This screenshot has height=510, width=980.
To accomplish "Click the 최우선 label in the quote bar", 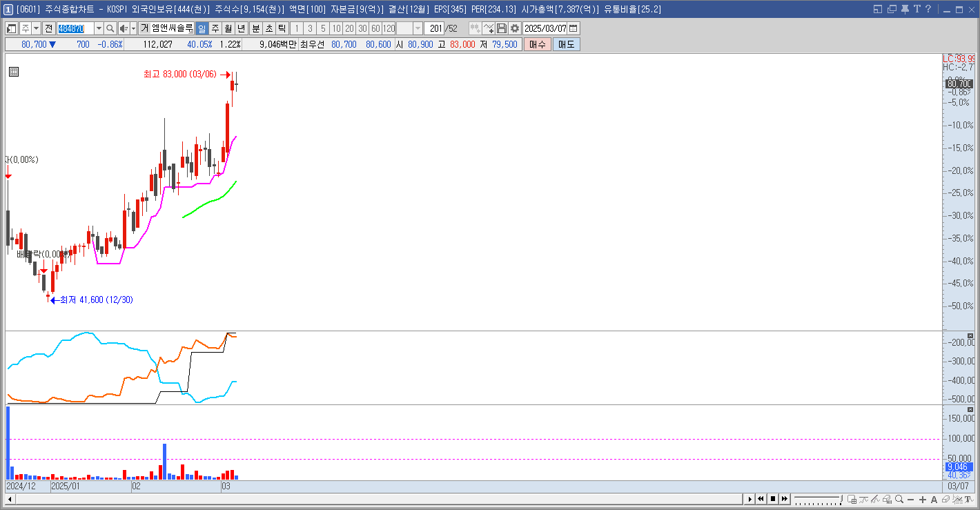I will point(313,44).
